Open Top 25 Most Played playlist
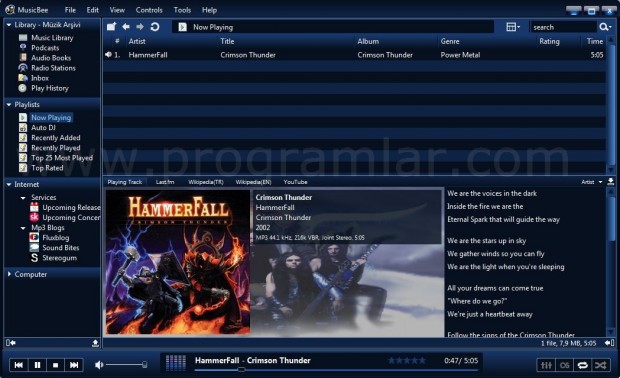Viewport: 620px width, 378px height. point(62,158)
